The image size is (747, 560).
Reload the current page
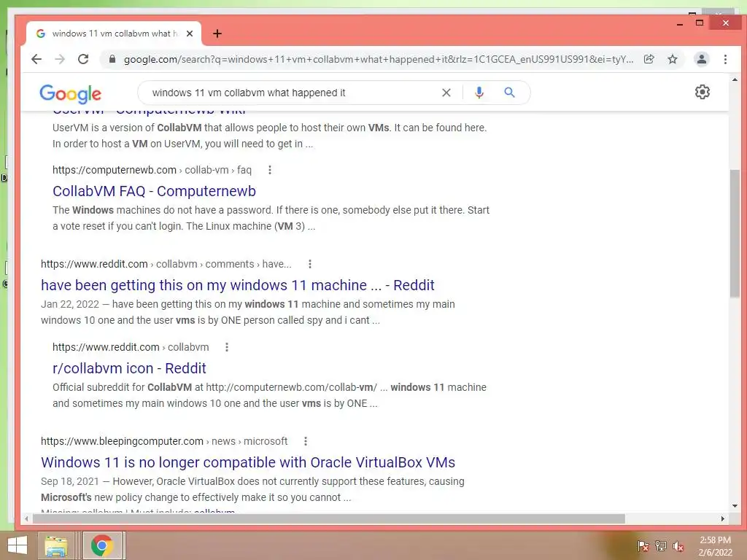(83, 59)
